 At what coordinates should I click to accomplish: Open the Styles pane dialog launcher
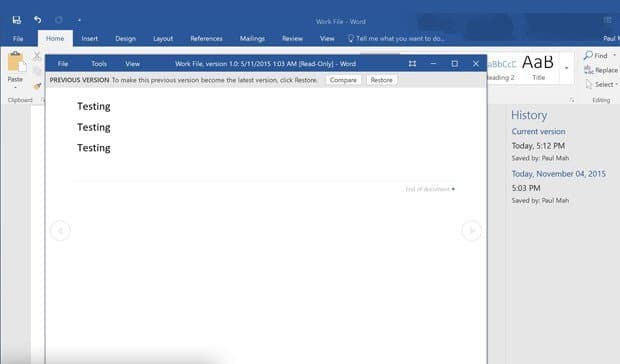pyautogui.click(x=572, y=100)
